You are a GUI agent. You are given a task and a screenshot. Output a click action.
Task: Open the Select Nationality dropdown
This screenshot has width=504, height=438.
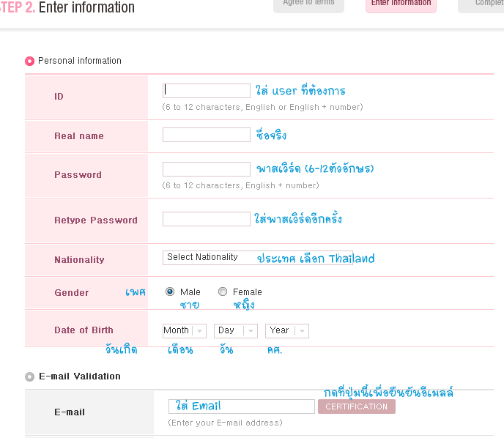click(257, 258)
